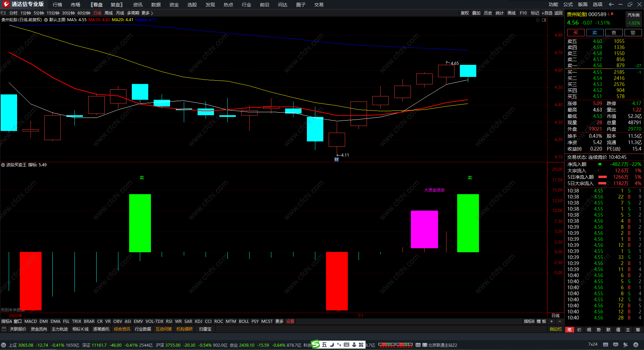Switch to 周线 period

[109, 13]
